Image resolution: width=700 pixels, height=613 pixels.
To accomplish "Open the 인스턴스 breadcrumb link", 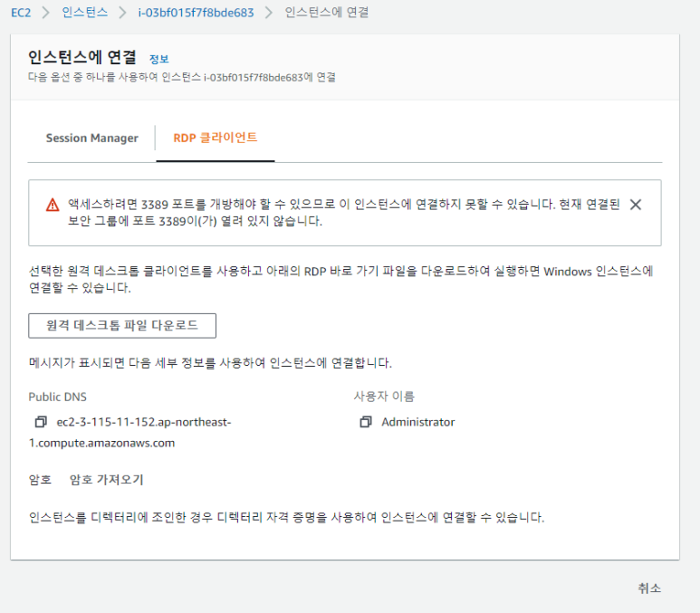I will click(x=85, y=13).
